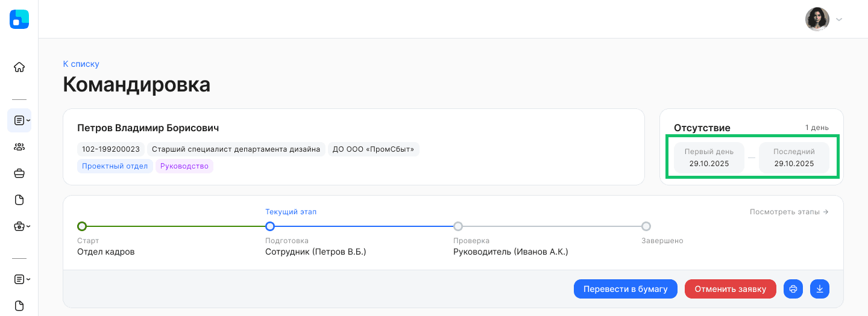Click the download icon button
This screenshot has height=316, width=868.
820,289
